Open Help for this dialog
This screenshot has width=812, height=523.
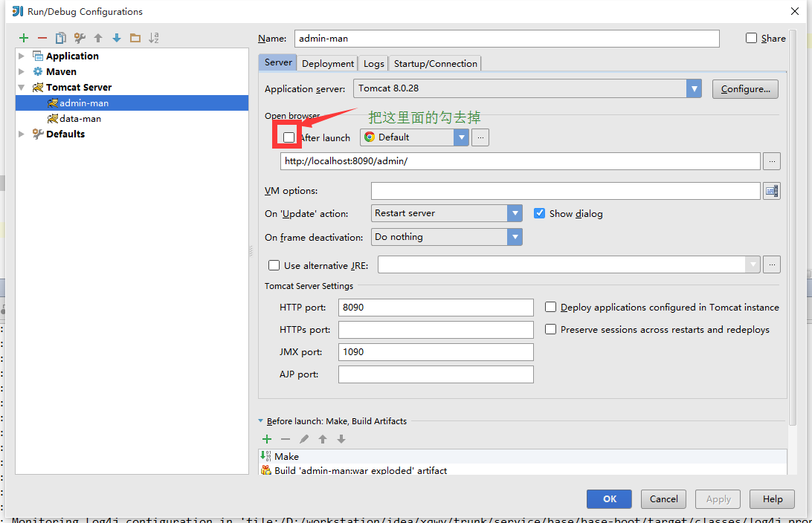[772, 499]
